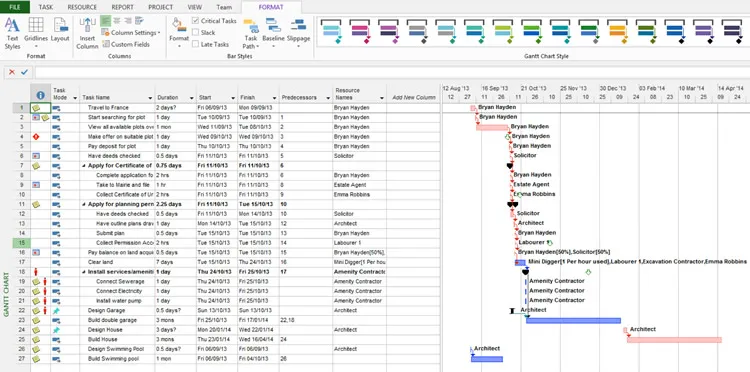The height and width of the screenshot is (372, 750).
Task: Open the Finish column filter dropdown
Action: (x=275, y=98)
